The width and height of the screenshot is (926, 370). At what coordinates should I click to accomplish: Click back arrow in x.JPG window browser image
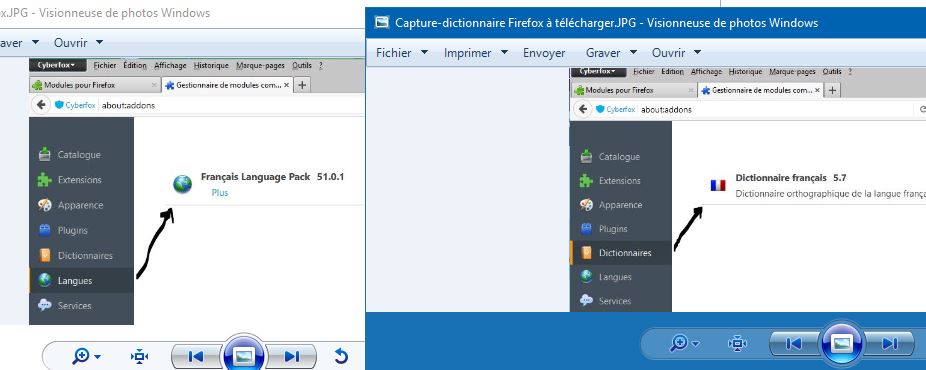pyautogui.click(x=40, y=105)
